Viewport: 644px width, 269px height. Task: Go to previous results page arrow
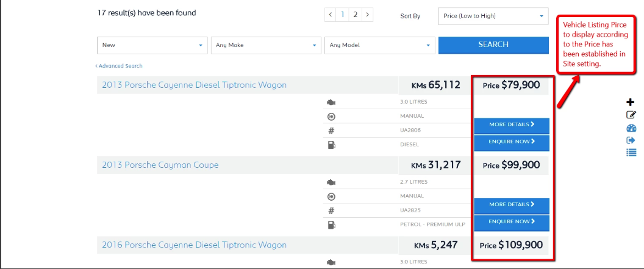coord(330,15)
